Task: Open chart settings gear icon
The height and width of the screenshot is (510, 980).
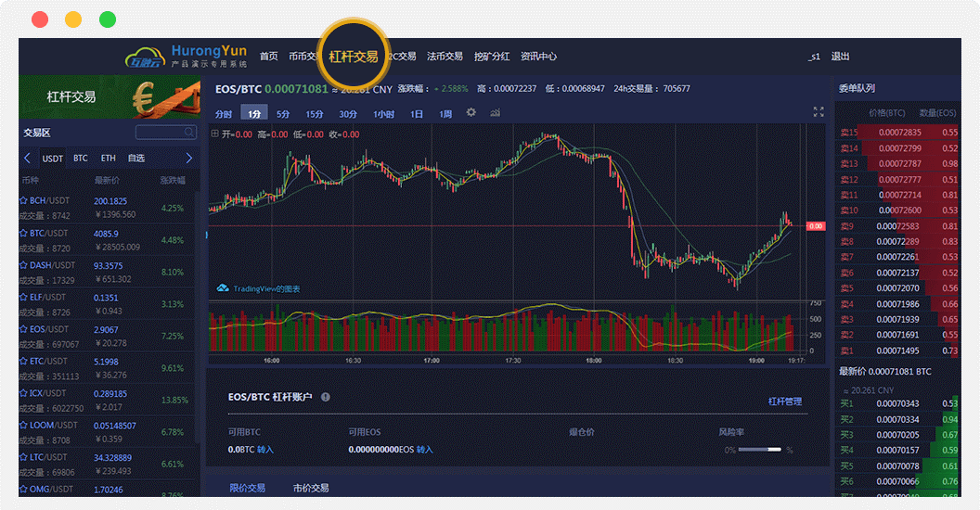Action: coord(471,112)
